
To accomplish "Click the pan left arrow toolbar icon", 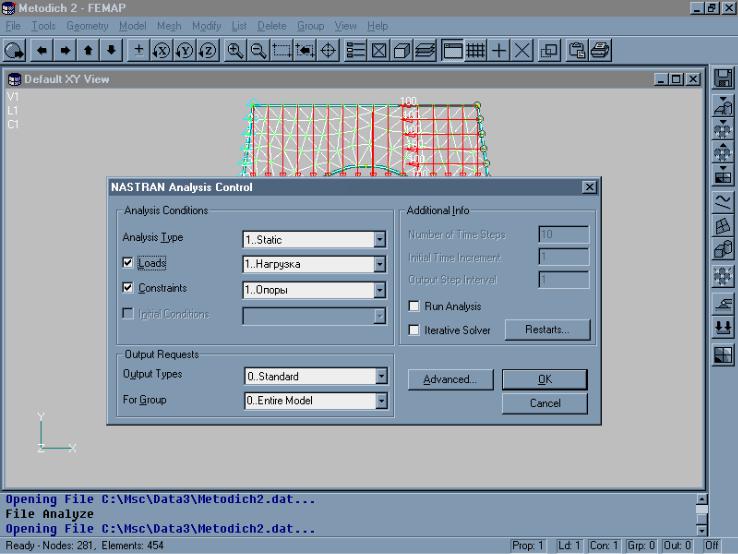I will [x=42, y=50].
